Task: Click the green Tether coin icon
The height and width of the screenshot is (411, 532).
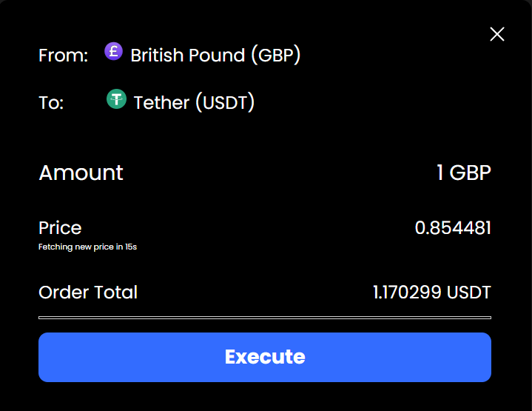Action: click(116, 99)
